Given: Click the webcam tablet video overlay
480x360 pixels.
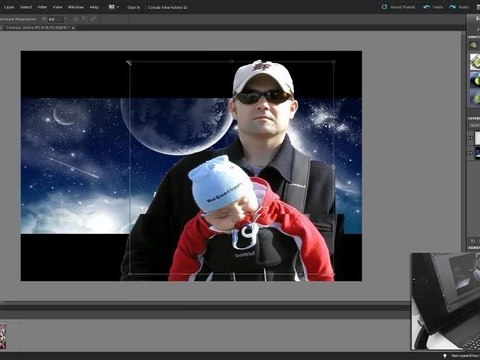Looking at the screenshot, I should [x=446, y=301].
